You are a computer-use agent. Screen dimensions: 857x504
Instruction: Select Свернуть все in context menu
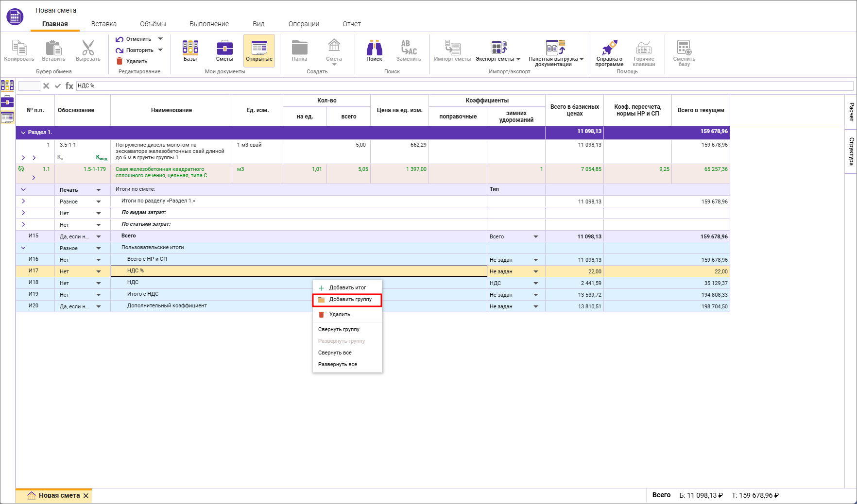coord(335,353)
